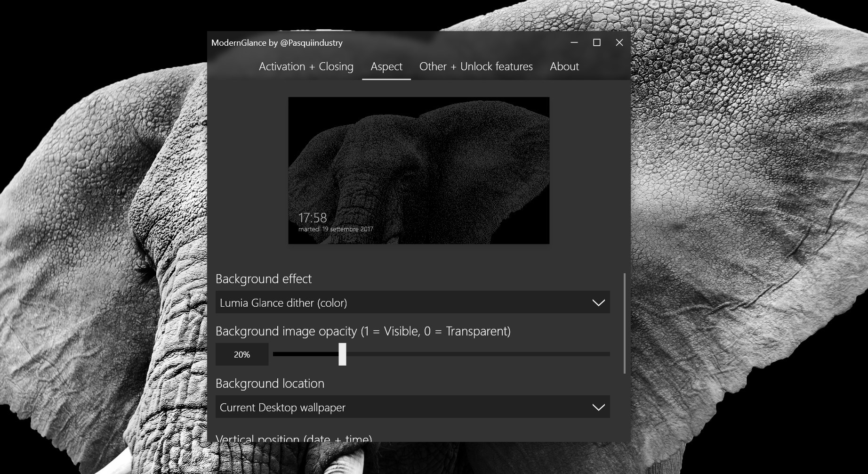Open the Other + Unlock features tab
This screenshot has width=868, height=474.
(476, 66)
